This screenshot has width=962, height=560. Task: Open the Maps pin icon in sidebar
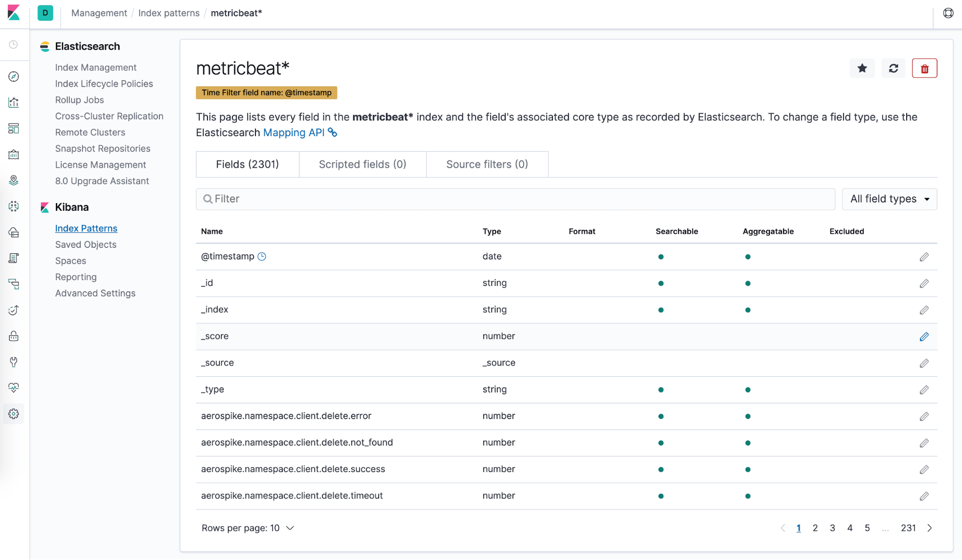(x=14, y=180)
